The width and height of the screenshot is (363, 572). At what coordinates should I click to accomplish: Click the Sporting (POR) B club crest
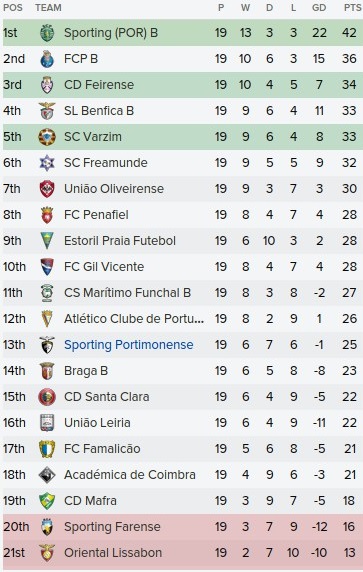47,33
